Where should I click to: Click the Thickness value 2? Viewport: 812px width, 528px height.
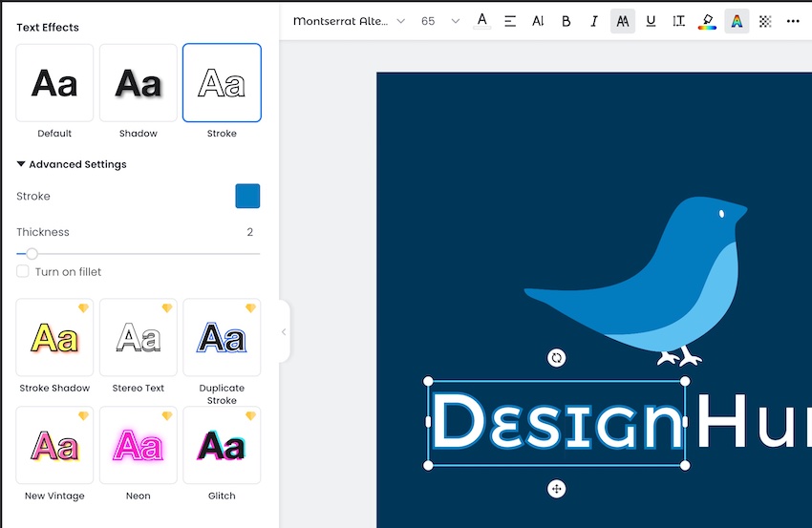250,232
